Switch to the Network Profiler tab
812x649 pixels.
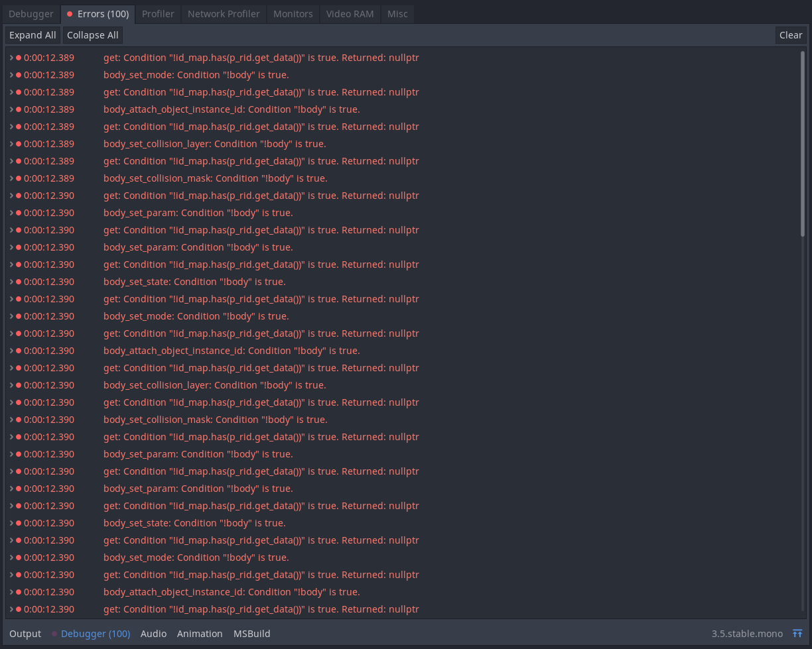224,13
